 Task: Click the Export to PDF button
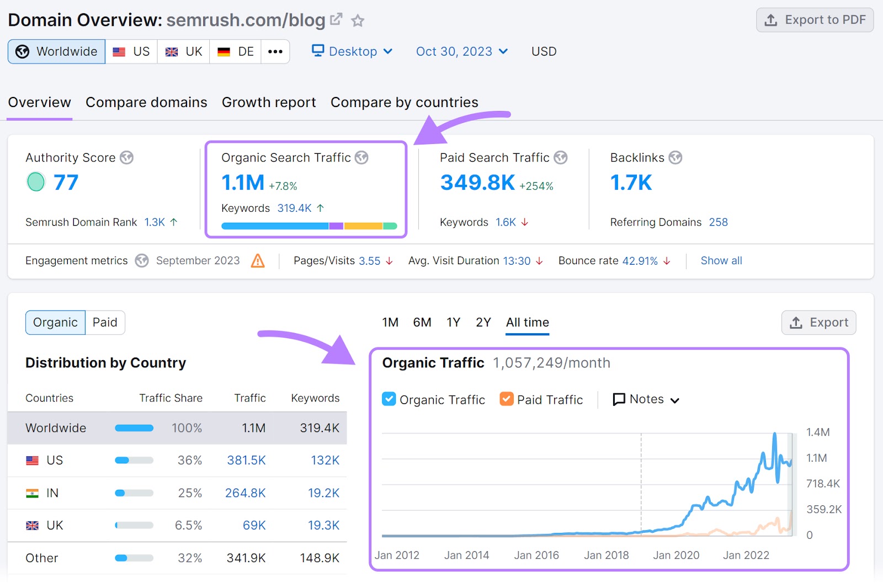pyautogui.click(x=815, y=20)
